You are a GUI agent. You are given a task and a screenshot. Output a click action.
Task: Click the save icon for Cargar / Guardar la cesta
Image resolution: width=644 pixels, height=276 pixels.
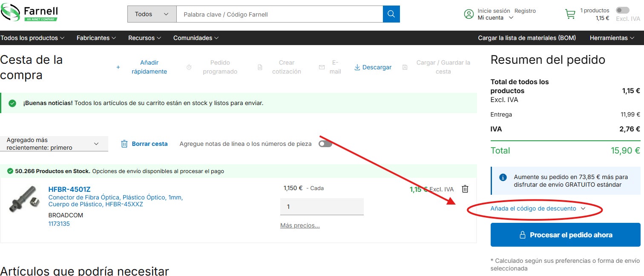coord(405,67)
